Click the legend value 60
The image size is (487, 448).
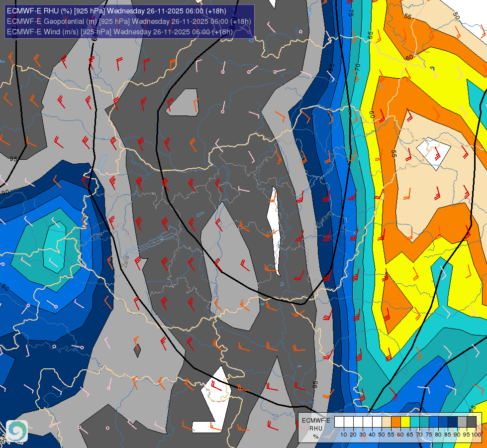pyautogui.click(x=400, y=435)
